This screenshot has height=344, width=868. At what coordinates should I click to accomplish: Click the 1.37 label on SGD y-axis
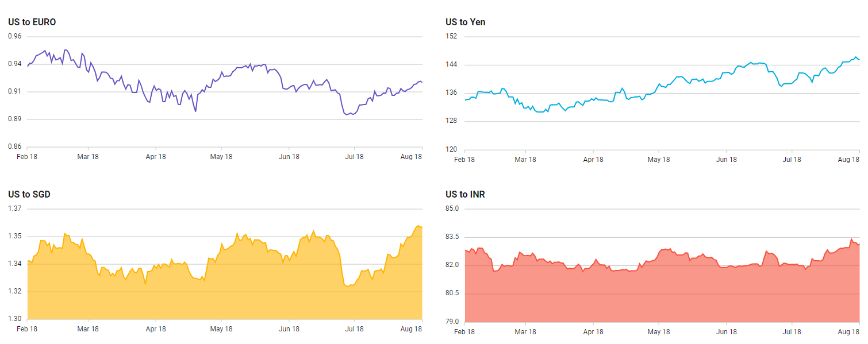coord(14,209)
